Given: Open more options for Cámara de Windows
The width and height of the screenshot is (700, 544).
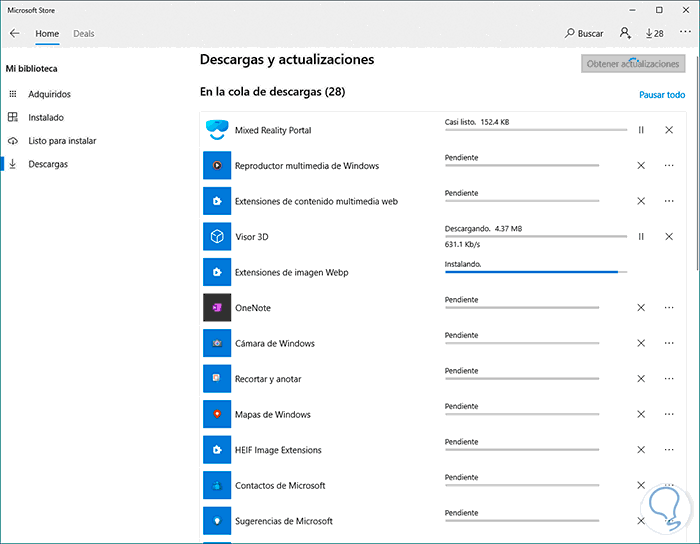Looking at the screenshot, I should coord(669,343).
